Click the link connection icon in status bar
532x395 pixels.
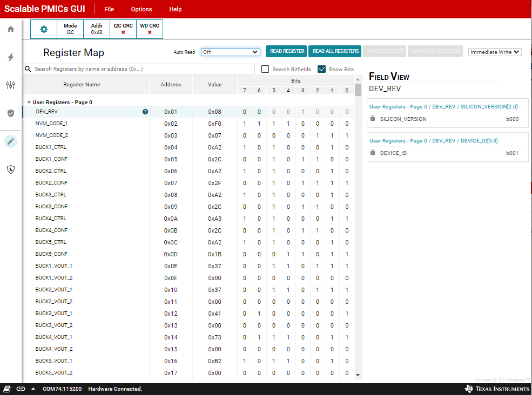coord(21,389)
